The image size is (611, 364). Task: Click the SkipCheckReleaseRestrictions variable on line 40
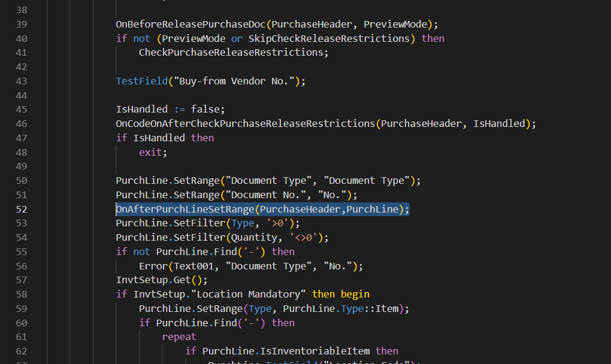(x=329, y=38)
